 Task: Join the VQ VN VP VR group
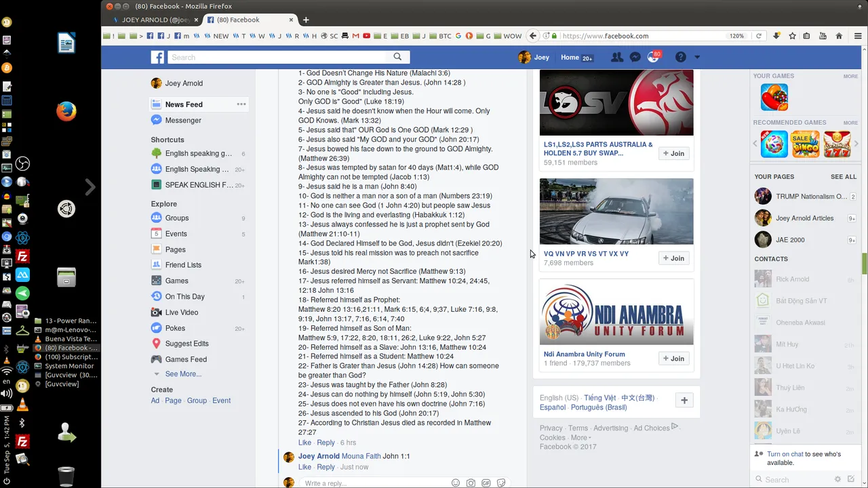click(x=674, y=258)
